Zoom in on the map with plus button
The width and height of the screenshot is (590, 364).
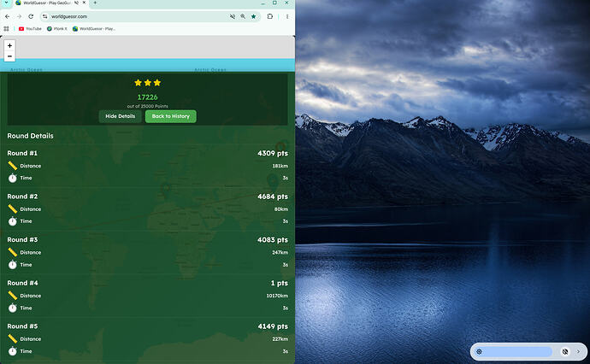pyautogui.click(x=9, y=45)
